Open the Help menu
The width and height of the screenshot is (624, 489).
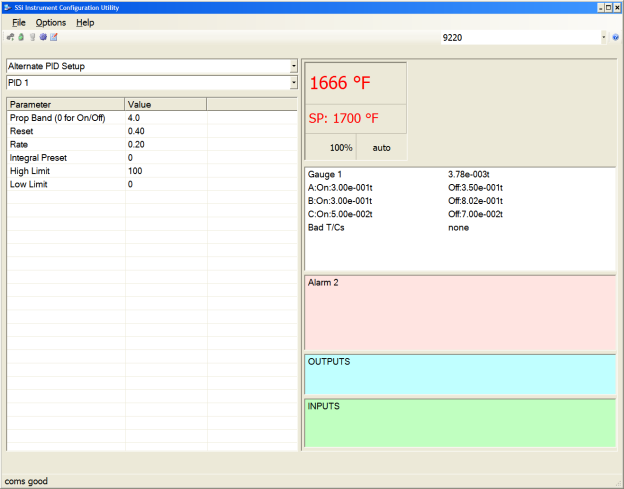[86, 22]
